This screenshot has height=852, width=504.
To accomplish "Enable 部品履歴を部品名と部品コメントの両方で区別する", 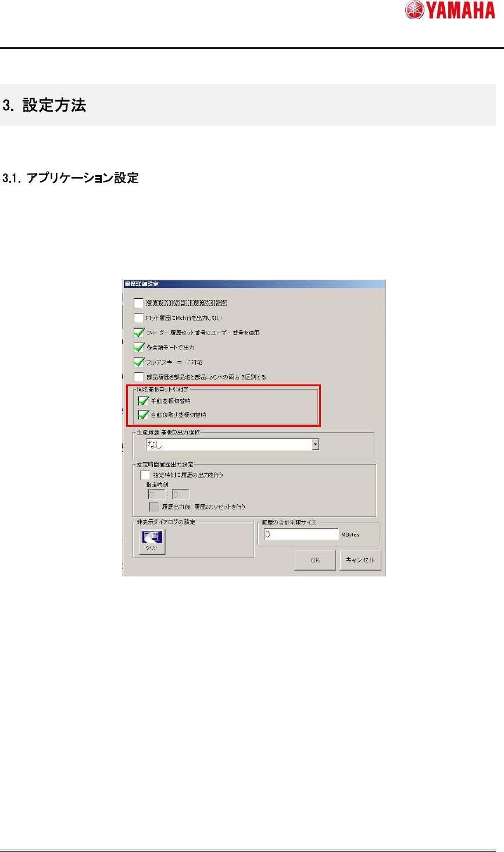I will (x=138, y=377).
